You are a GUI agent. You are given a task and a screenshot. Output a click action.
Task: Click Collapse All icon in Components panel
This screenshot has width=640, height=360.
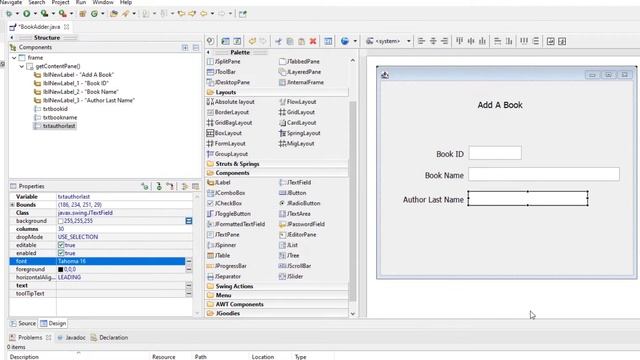(196, 48)
